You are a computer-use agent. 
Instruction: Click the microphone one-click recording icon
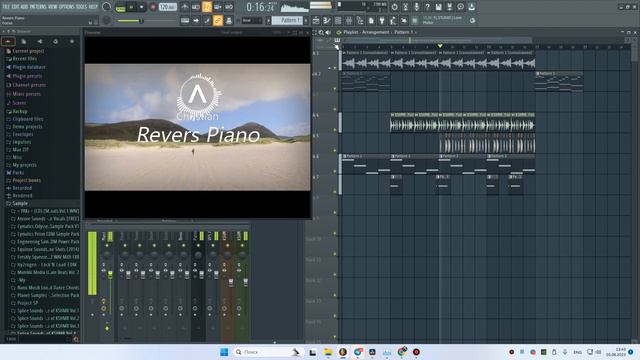(x=416, y=7)
